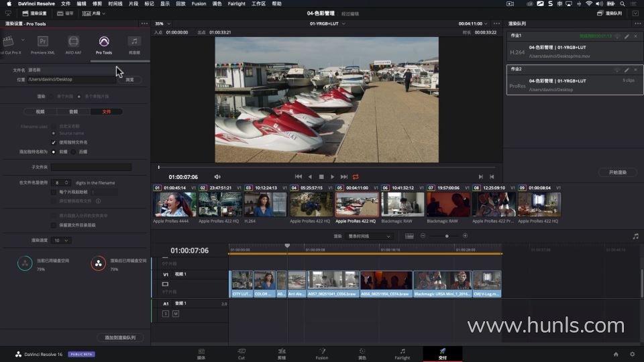This screenshot has height=362, width=644.
Task: Open the render range entire timeline dropdown
Action: [x=370, y=236]
